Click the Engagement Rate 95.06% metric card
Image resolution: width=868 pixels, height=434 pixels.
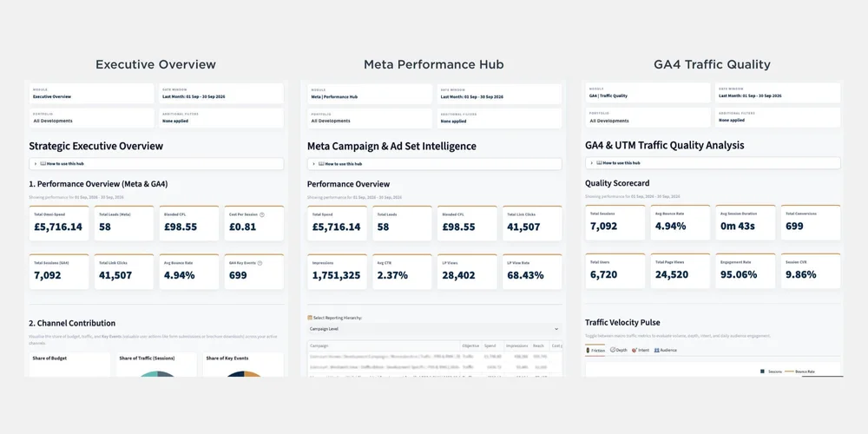click(746, 271)
